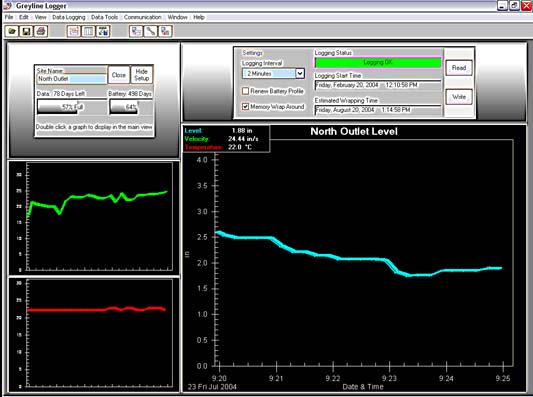Screen dimensions: 533x397
Task: Click the Close button beside Site Name
Action: pos(119,75)
